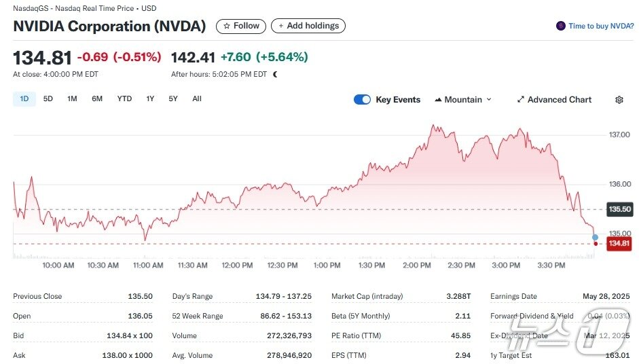Expand the Mountain chart style dropdown
This screenshot has width=639, height=364.
click(x=489, y=100)
